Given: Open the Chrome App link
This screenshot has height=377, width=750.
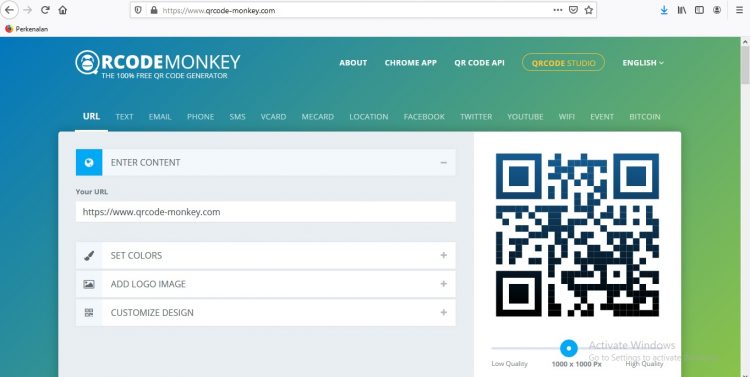Looking at the screenshot, I should pyautogui.click(x=410, y=63).
